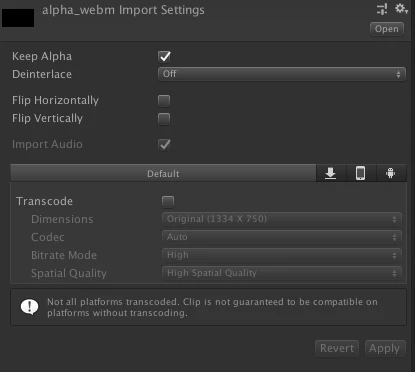Select the Default platform tab

tap(163, 173)
